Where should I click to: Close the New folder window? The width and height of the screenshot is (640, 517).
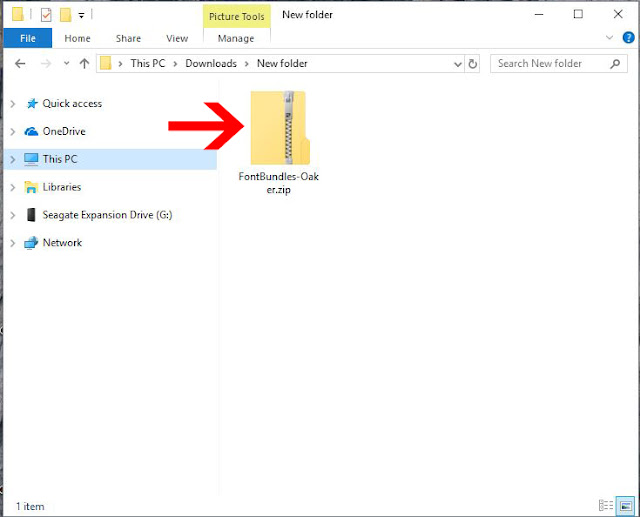coord(618,14)
